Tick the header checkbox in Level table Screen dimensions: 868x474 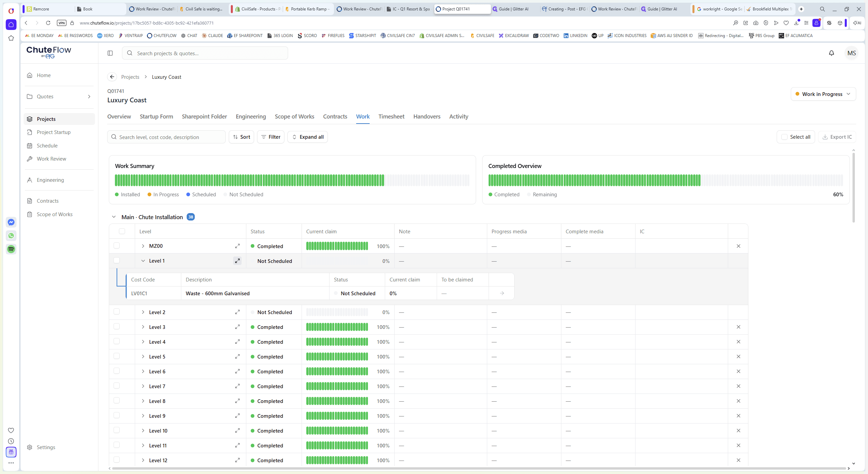pyautogui.click(x=122, y=231)
